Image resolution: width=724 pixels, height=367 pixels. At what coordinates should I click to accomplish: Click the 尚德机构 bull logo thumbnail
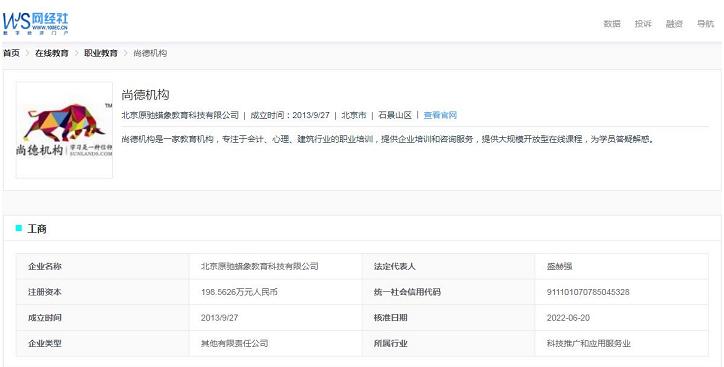coord(65,130)
